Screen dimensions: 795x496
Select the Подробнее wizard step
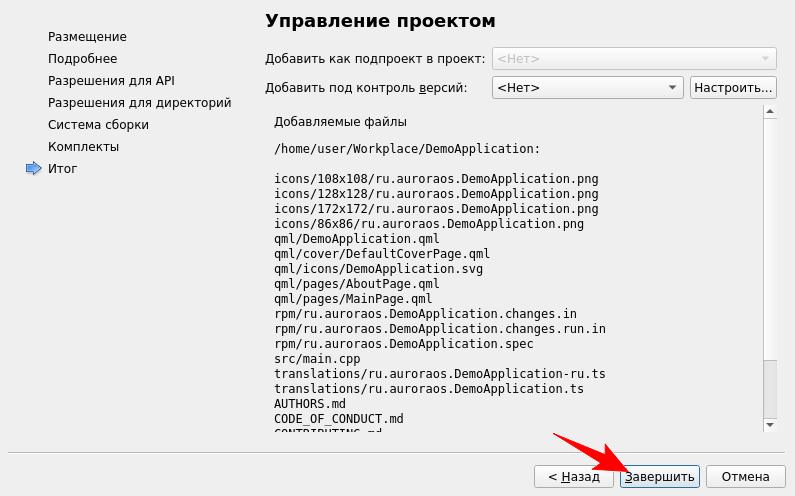pos(82,59)
